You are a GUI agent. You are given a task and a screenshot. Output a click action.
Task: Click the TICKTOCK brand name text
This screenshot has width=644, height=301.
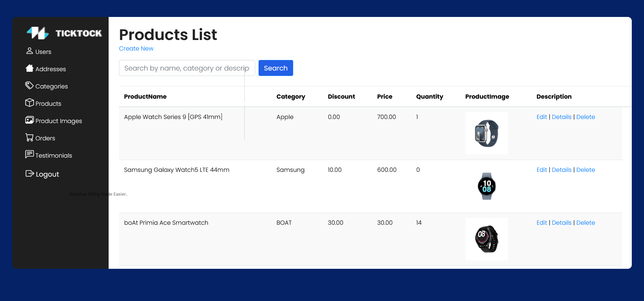(79, 33)
